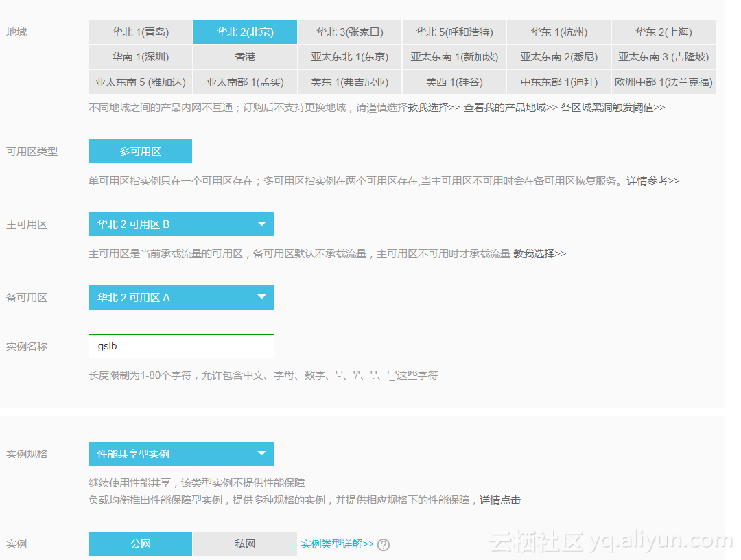This screenshot has height=560, width=741.
Task: Choose region 华东 1(杭州)
Action: (x=559, y=32)
